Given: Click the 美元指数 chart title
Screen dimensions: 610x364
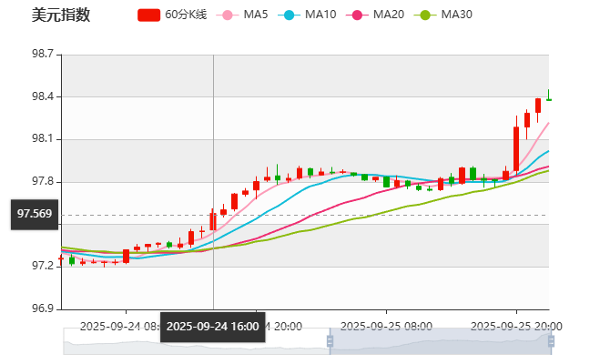Looking at the screenshot, I should pyautogui.click(x=61, y=15).
